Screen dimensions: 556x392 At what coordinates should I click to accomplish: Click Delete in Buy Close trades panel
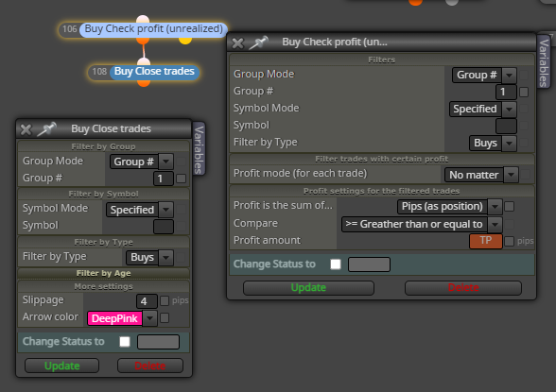point(150,366)
